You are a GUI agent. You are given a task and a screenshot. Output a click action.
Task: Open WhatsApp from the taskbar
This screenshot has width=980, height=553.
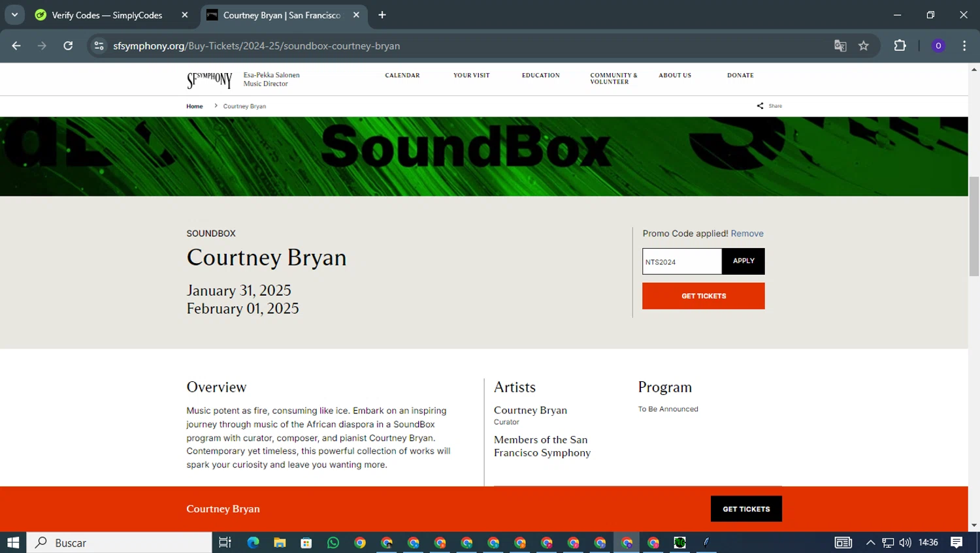click(x=333, y=543)
